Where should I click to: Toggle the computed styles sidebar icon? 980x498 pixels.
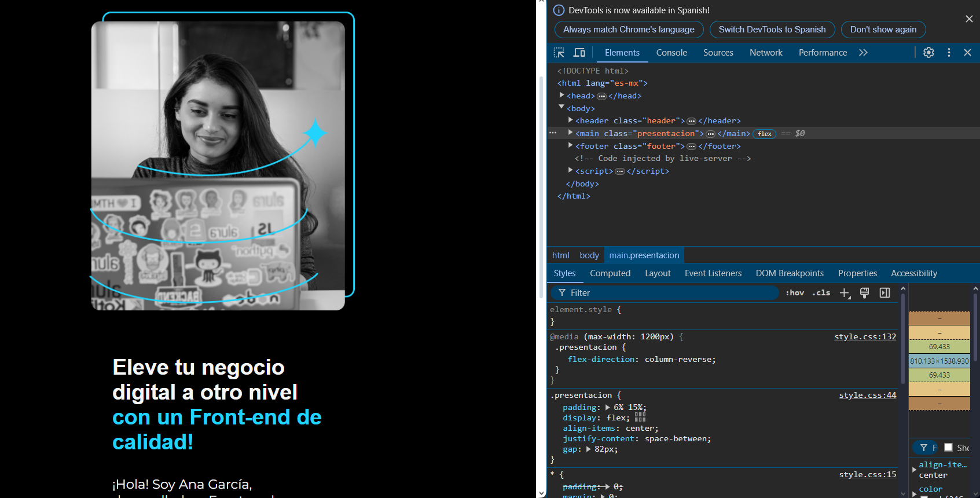click(x=884, y=293)
